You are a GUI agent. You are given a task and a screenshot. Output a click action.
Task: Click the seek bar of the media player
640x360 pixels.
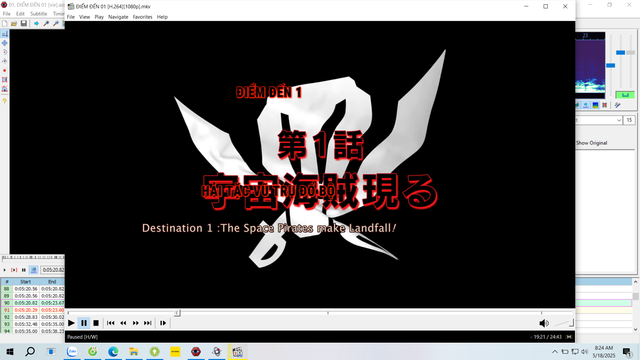[x=320, y=313]
